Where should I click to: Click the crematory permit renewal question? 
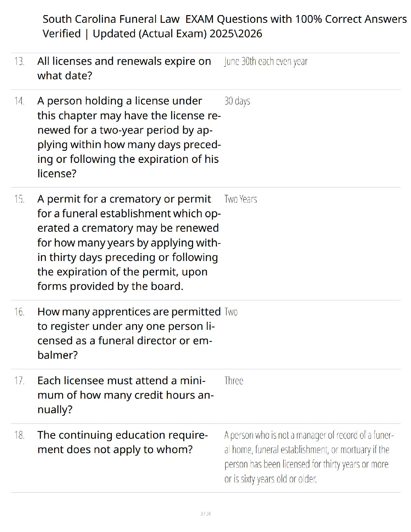pyautogui.click(x=129, y=242)
